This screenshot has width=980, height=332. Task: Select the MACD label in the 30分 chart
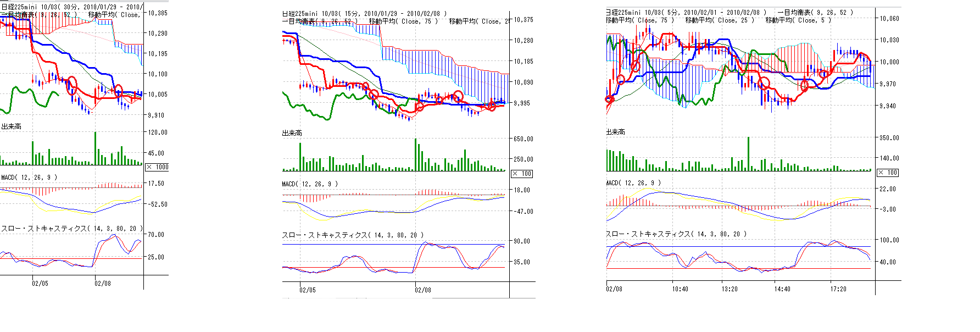pyautogui.click(x=29, y=178)
